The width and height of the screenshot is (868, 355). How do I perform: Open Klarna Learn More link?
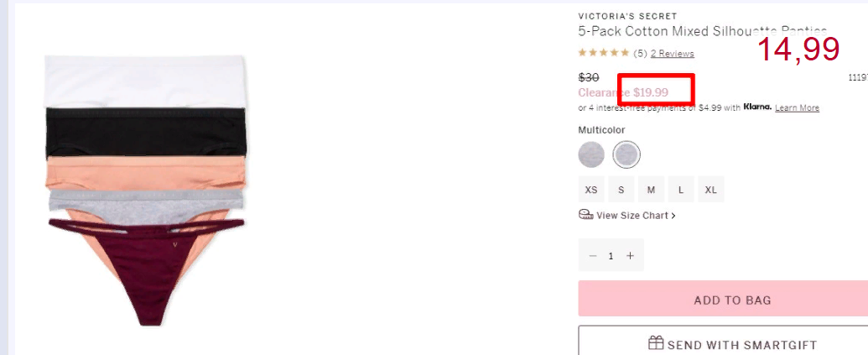pyautogui.click(x=798, y=108)
